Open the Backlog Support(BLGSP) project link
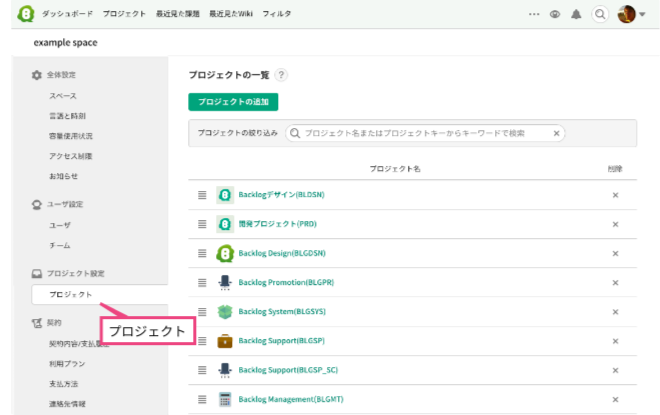Screen dimensions: 660x415 [x=282, y=341]
